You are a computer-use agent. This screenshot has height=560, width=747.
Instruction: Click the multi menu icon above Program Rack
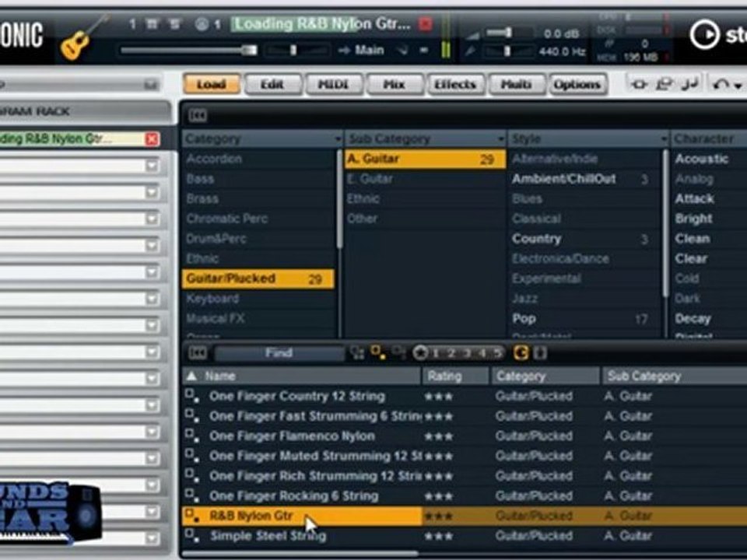tap(150, 85)
